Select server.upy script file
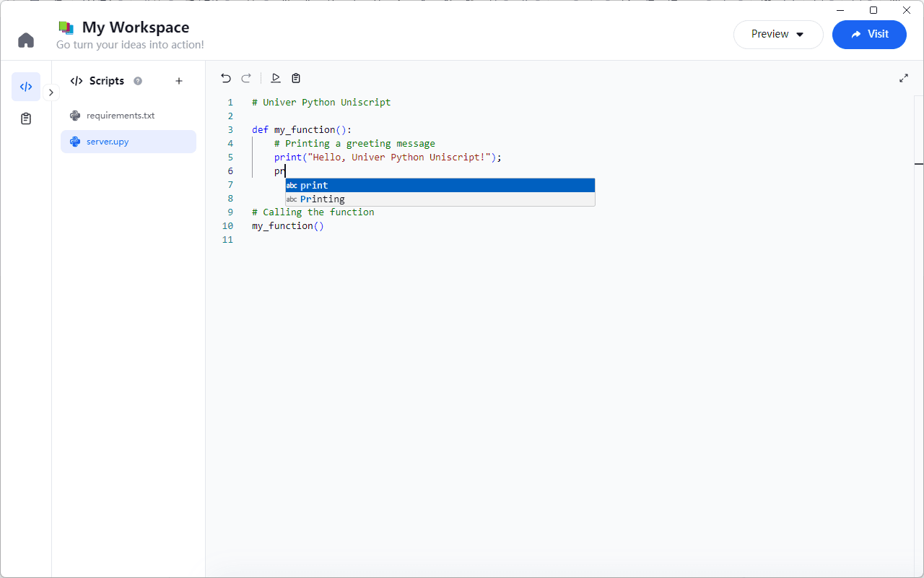The height and width of the screenshot is (578, 924). 128,142
